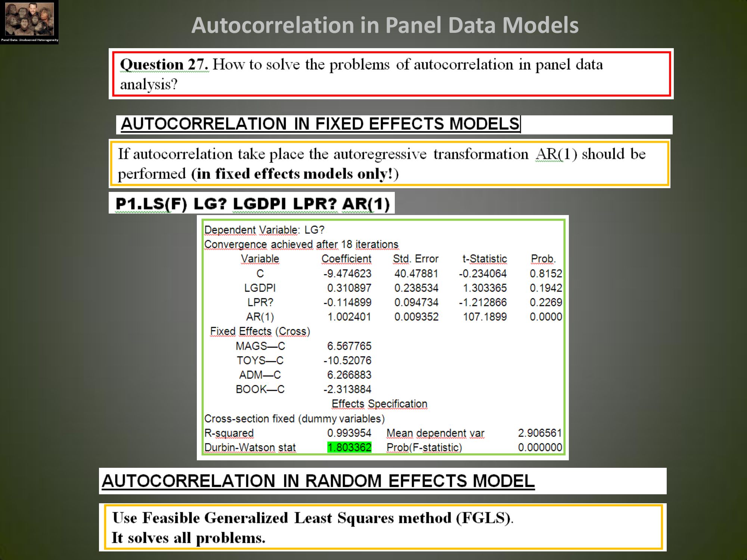Select the t-Statistic column header
747x560 pixels.
coord(484,259)
